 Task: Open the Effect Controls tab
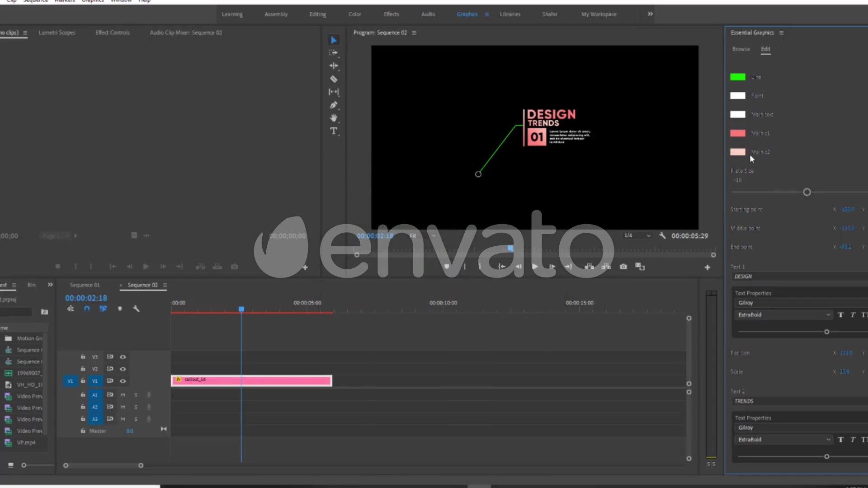[113, 33]
